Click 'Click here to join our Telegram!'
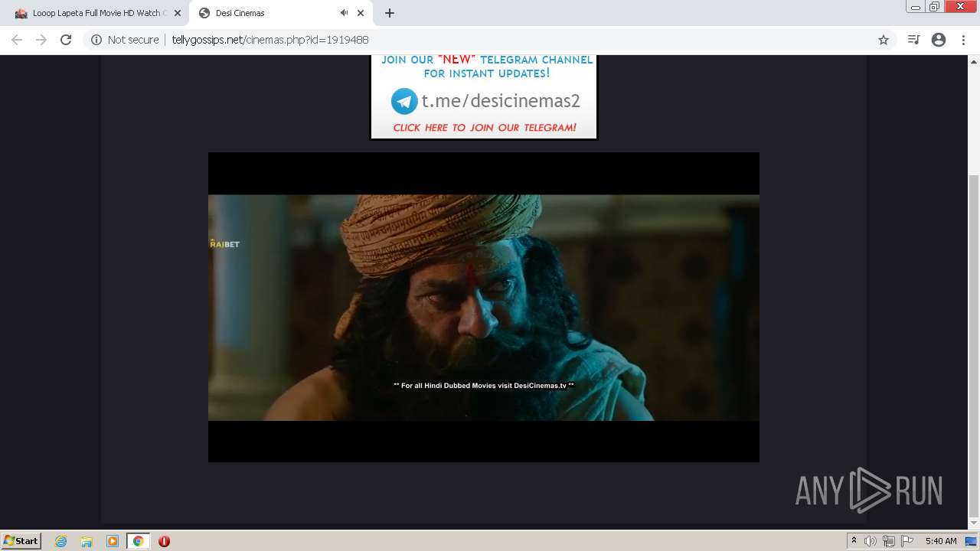This screenshot has height=551, width=980. 485,128
